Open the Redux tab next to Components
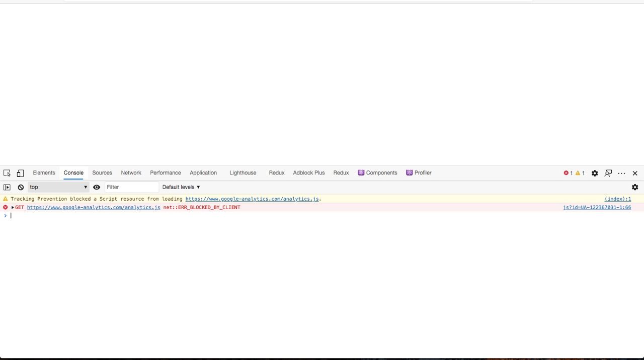Image resolution: width=644 pixels, height=360 pixels. [x=341, y=172]
